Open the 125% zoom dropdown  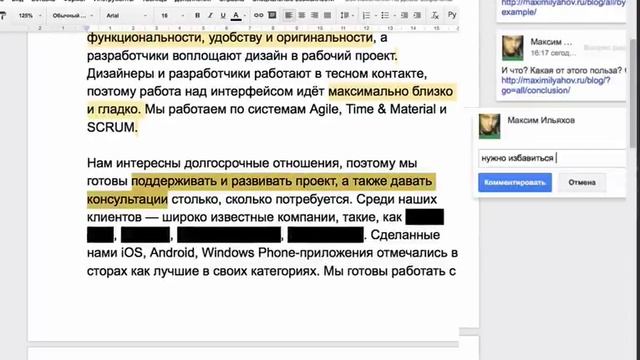[30, 16]
